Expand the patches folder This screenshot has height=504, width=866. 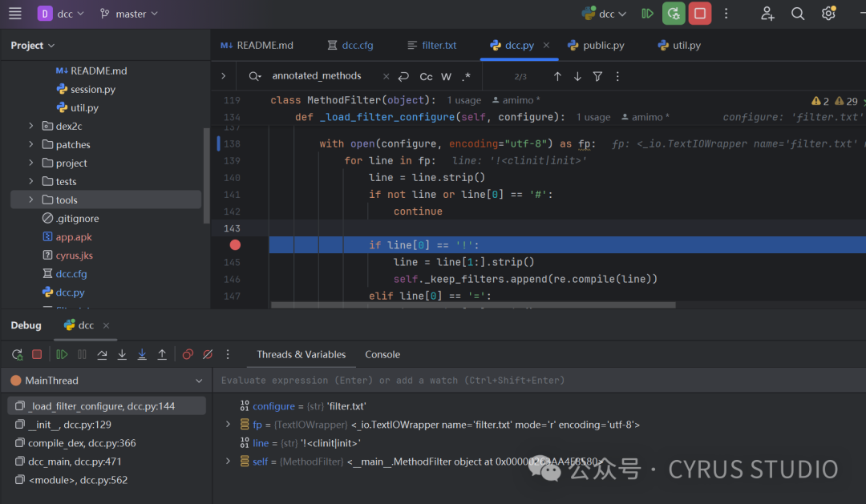[31, 144]
